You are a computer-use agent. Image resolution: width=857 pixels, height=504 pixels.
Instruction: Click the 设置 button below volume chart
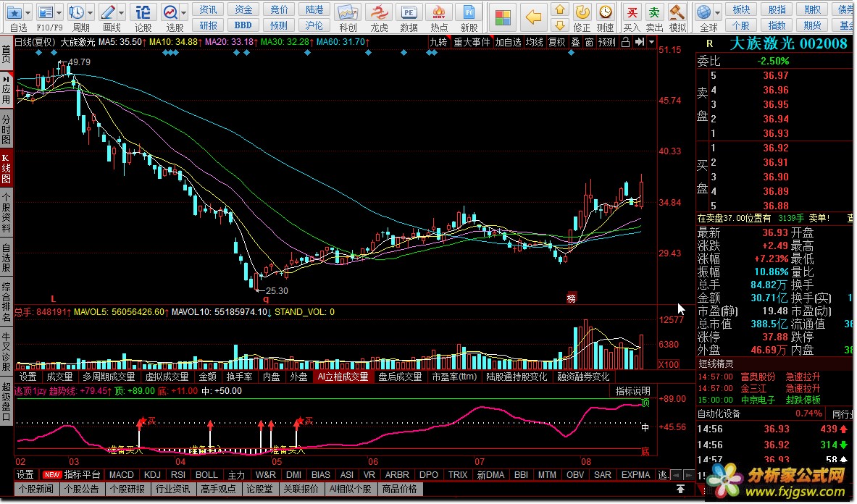click(x=28, y=377)
